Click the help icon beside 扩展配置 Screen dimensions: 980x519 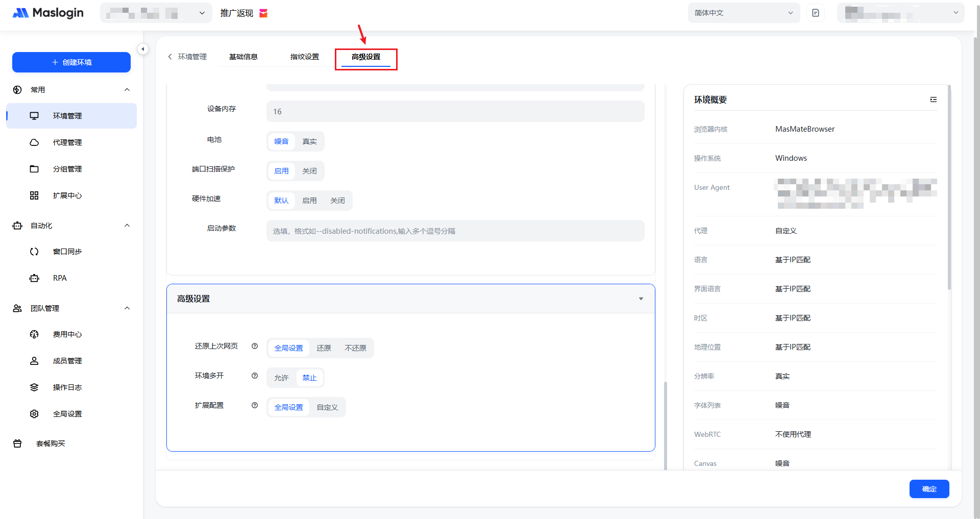[x=255, y=405]
